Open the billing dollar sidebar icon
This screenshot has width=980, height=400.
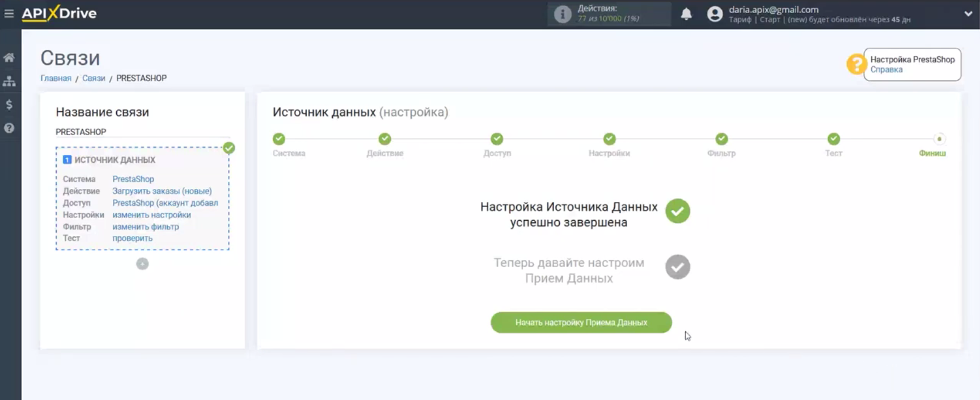click(x=9, y=104)
